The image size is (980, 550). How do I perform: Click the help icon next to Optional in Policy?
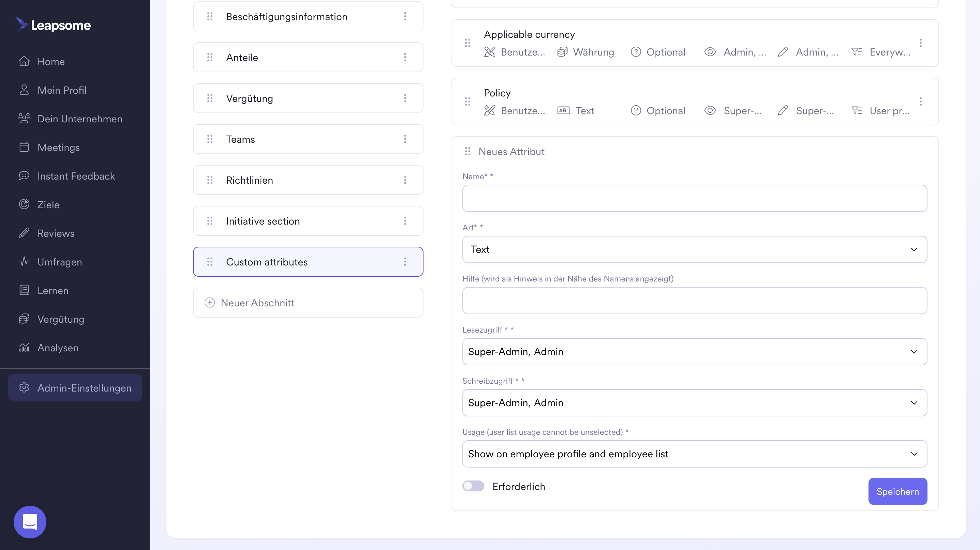coord(636,111)
